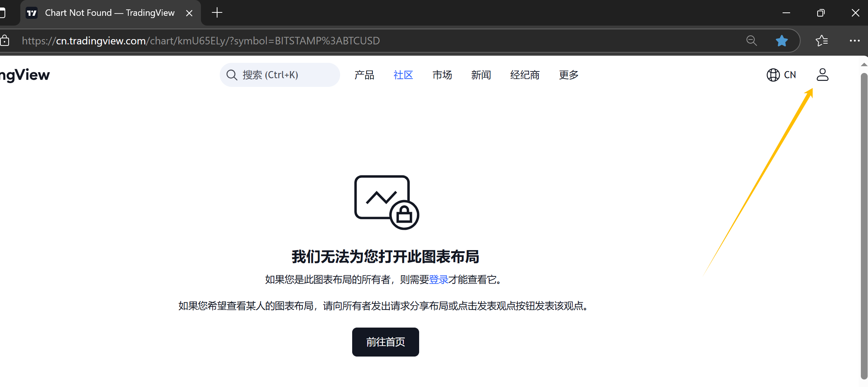The height and width of the screenshot is (387, 868).
Task: Select the 新闻 navigation item
Action: pyautogui.click(x=481, y=75)
